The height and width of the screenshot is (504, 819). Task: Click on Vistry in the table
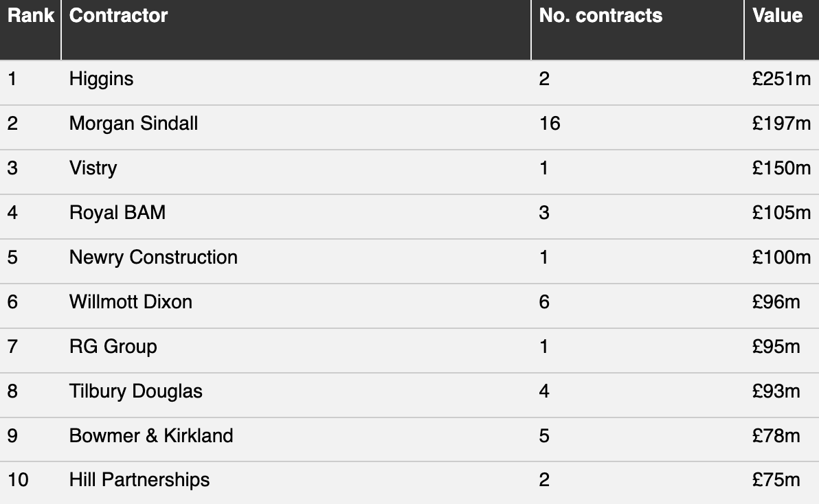click(x=93, y=168)
